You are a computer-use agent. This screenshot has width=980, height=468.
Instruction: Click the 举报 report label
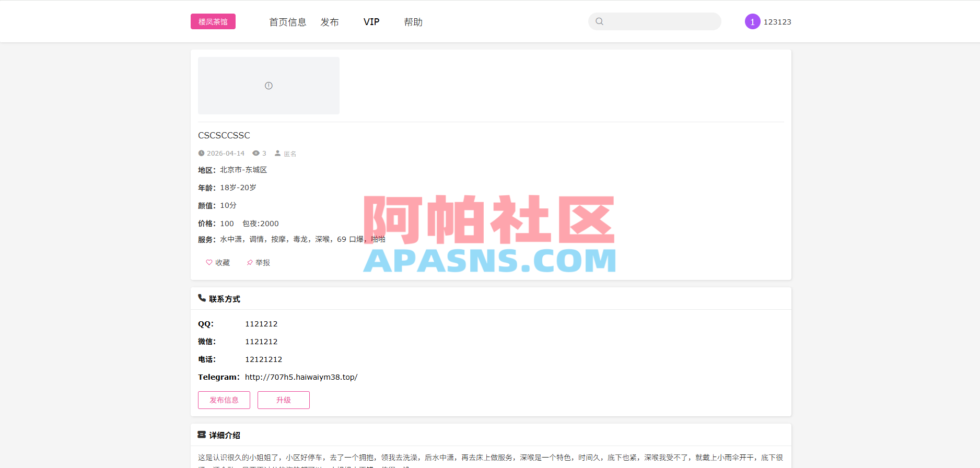click(x=263, y=263)
